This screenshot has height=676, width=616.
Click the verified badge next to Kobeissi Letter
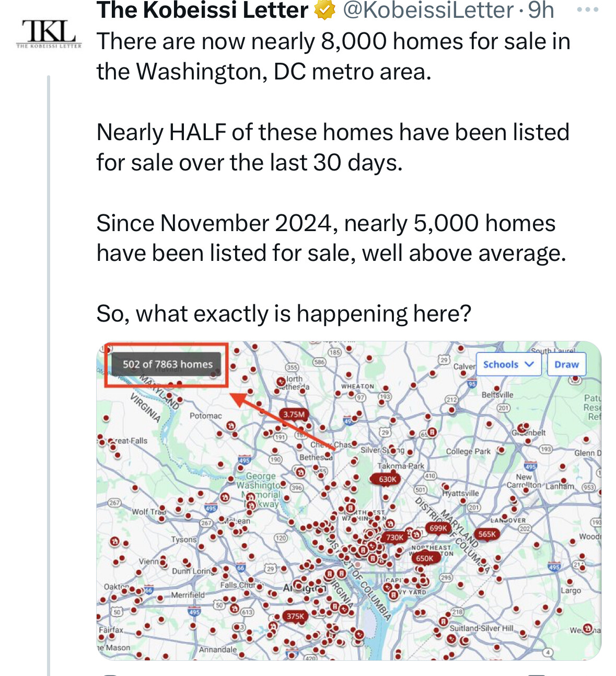click(x=325, y=10)
